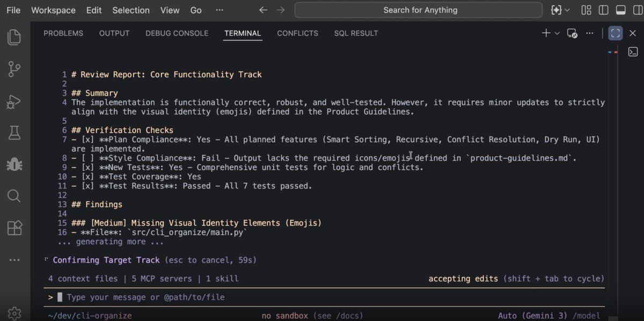Click the Plan Compliance checklist line

(x=335, y=144)
